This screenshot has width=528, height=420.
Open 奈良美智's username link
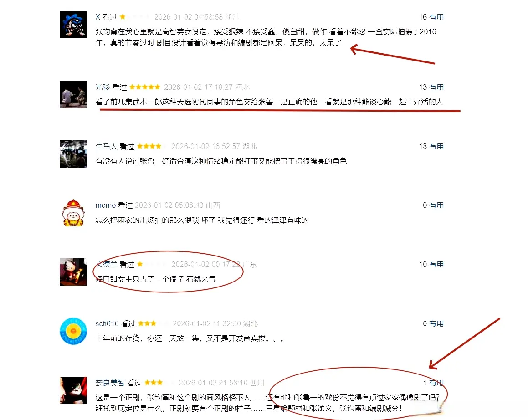pyautogui.click(x=110, y=383)
